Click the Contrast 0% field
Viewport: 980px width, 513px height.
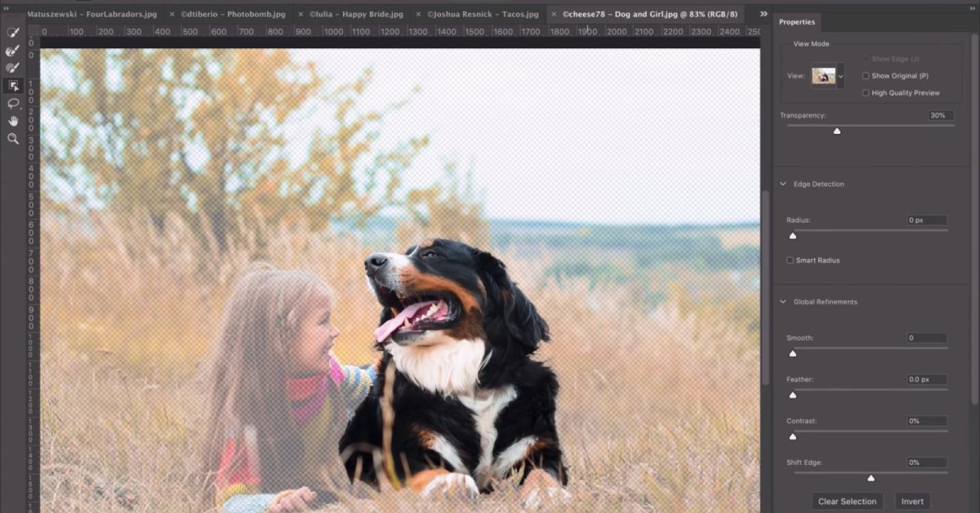[927, 422]
